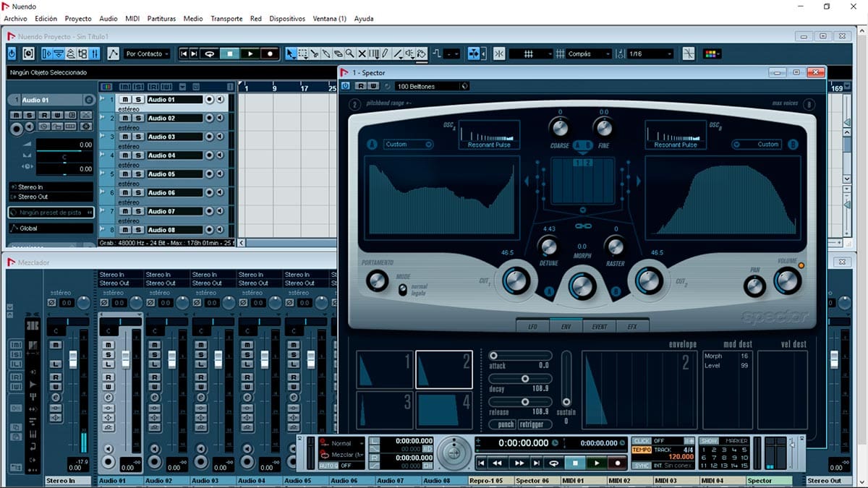The height and width of the screenshot is (488, 868).
Task: Toggle Cycle in the project toolbar
Action: (209, 53)
